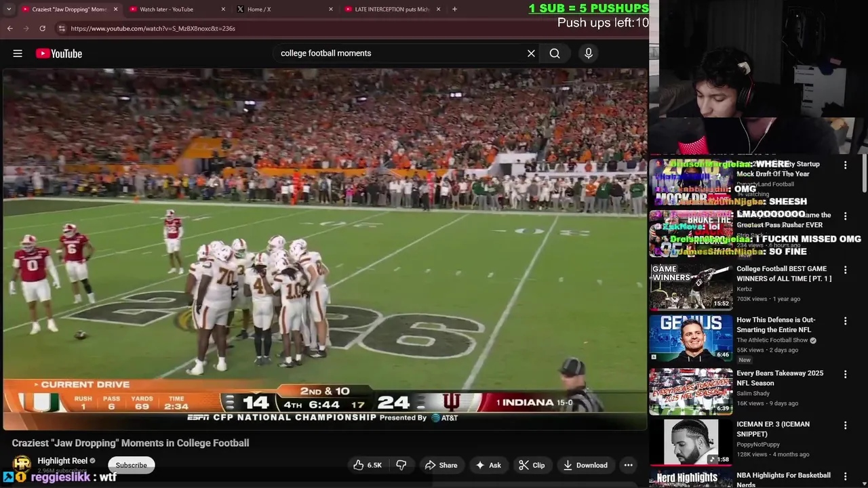The width and height of the screenshot is (868, 488).
Task: Dislike the video
Action: [x=401, y=465]
